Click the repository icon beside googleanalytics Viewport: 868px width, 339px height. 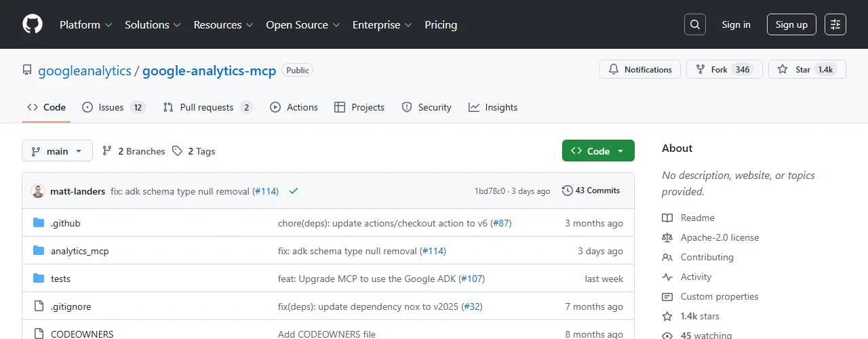point(27,70)
